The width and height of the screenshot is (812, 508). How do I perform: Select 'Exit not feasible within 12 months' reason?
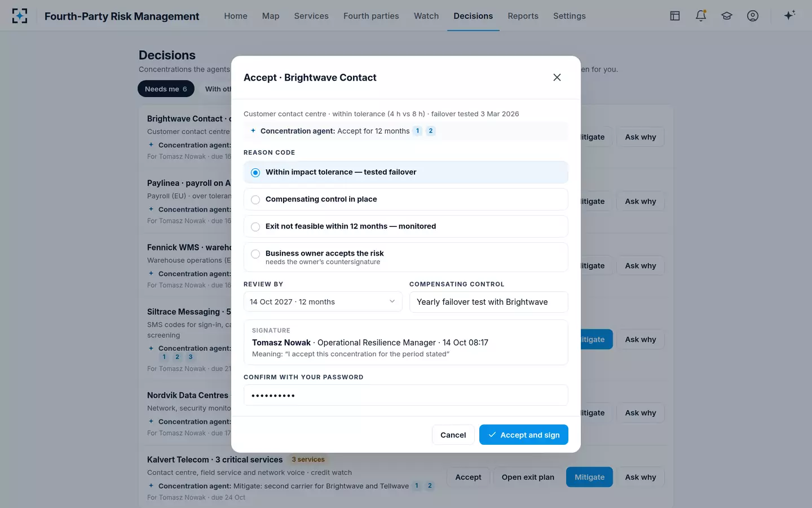pos(406,226)
